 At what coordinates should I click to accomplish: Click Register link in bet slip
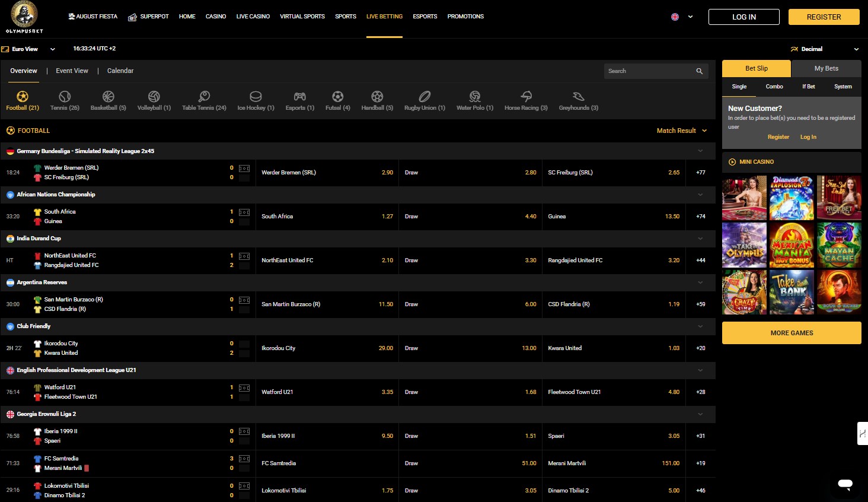click(x=778, y=137)
